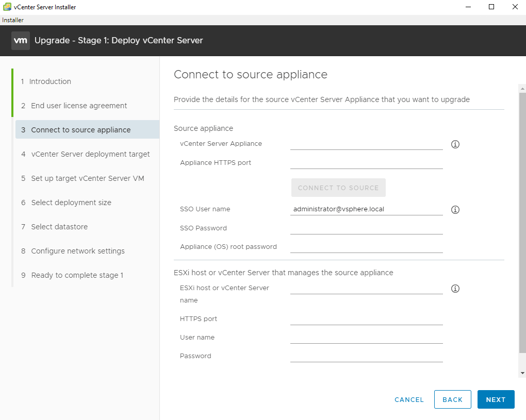Viewport: 526px width, 420px height.
Task: Click the info icon next to SSO User name
Action: (x=455, y=210)
